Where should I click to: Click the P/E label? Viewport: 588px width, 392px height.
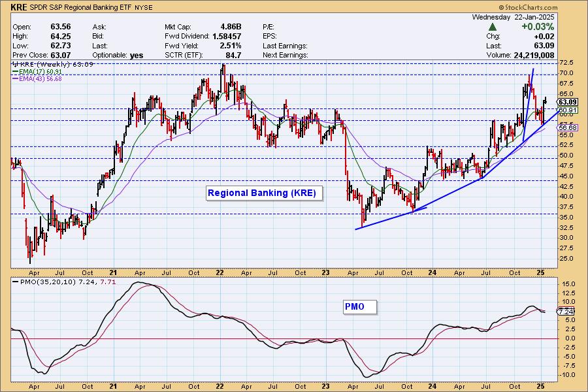[x=269, y=27]
